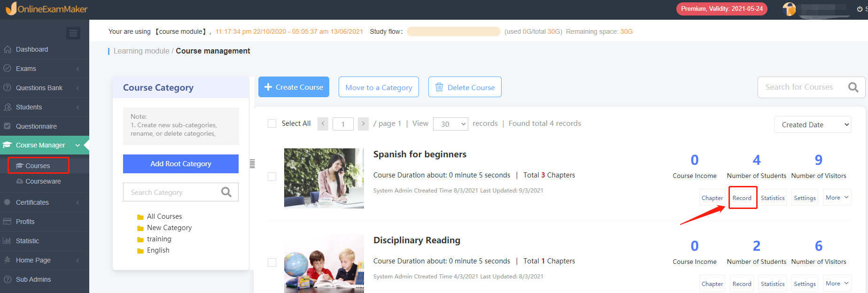Open Statistics for Spanish for beginners
Screen dimensions: 868x293
point(773,198)
